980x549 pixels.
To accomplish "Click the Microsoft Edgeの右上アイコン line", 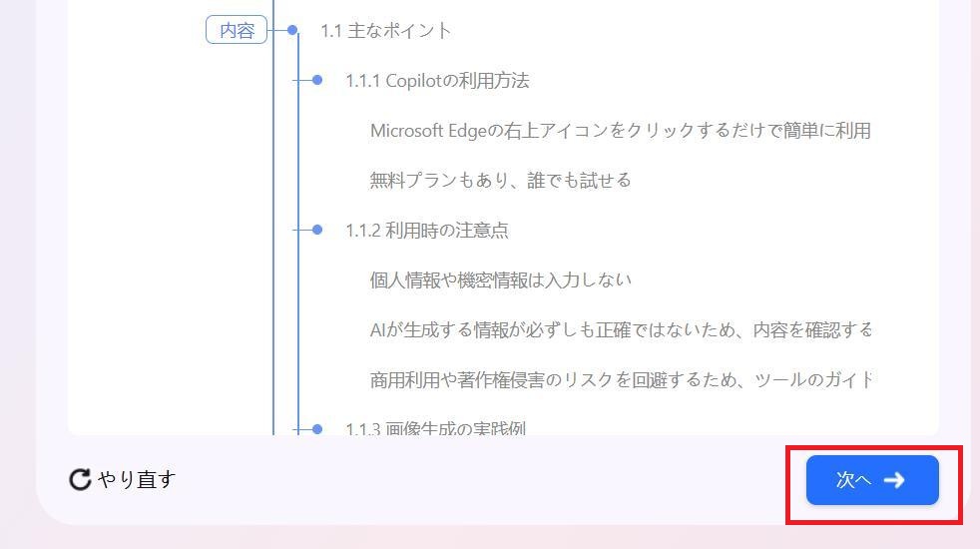I will pos(620,131).
